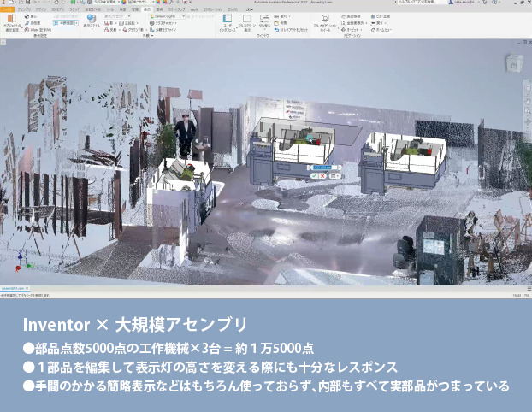Click Look At (view face) button

(381, 16)
